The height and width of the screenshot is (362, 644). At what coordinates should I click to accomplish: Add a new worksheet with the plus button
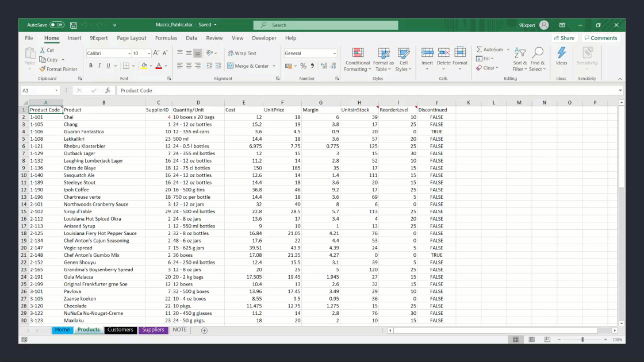[204, 330]
